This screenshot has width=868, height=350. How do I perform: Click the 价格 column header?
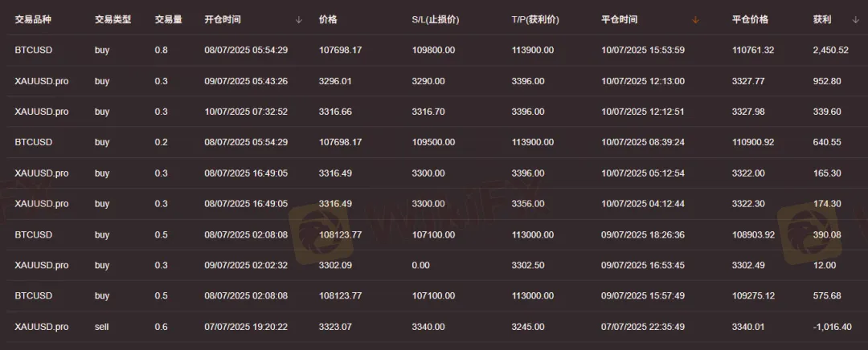click(x=328, y=20)
